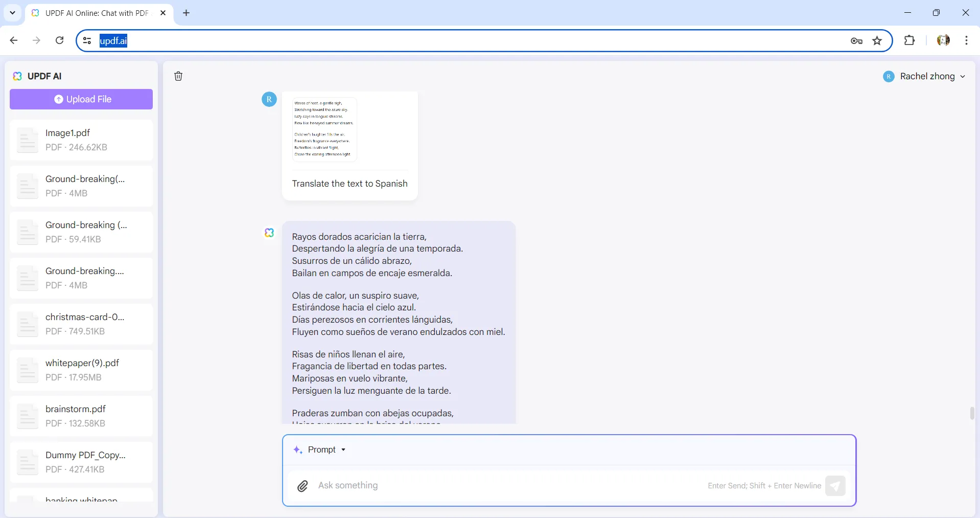
Task: Open a new browser tab
Action: 186,13
